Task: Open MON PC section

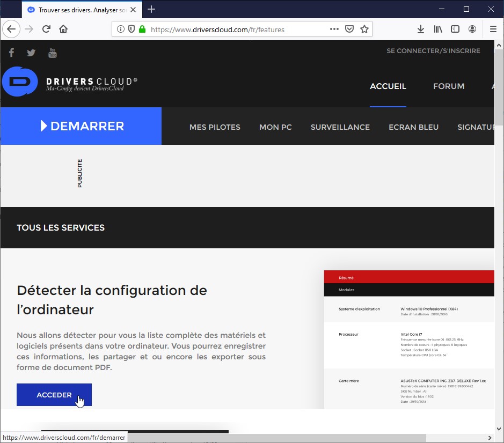Action: [275, 127]
